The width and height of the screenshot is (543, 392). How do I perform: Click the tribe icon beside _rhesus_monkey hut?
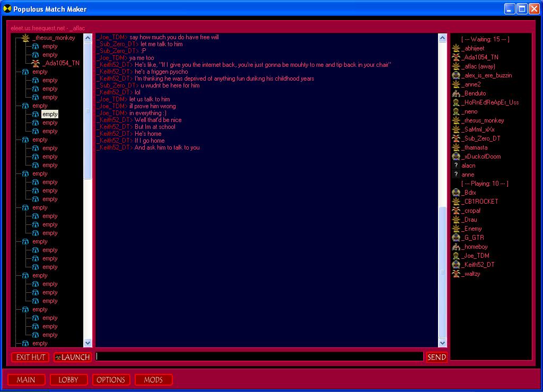click(x=25, y=38)
